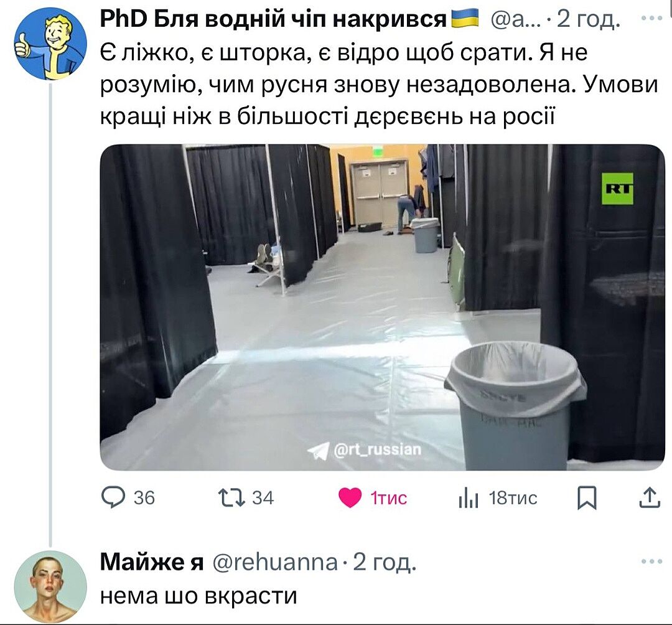Open the reply icon showing 36 comments
The height and width of the screenshot is (625, 672).
pos(113,497)
